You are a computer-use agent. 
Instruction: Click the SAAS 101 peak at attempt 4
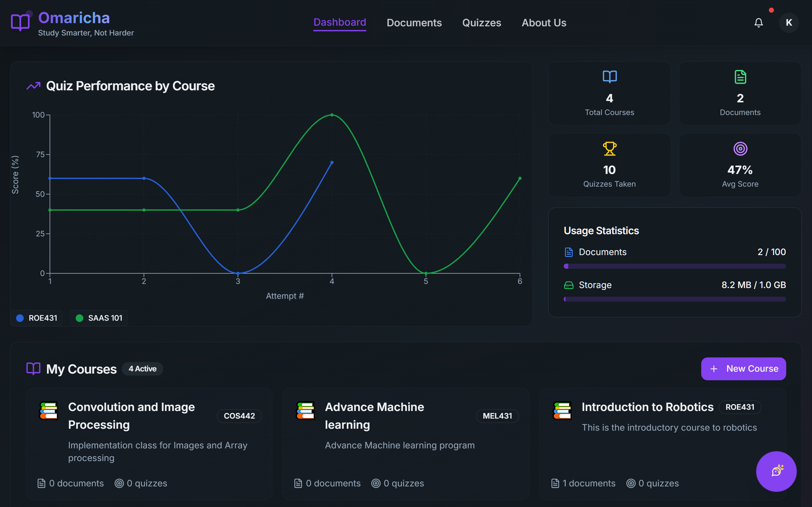tap(332, 115)
